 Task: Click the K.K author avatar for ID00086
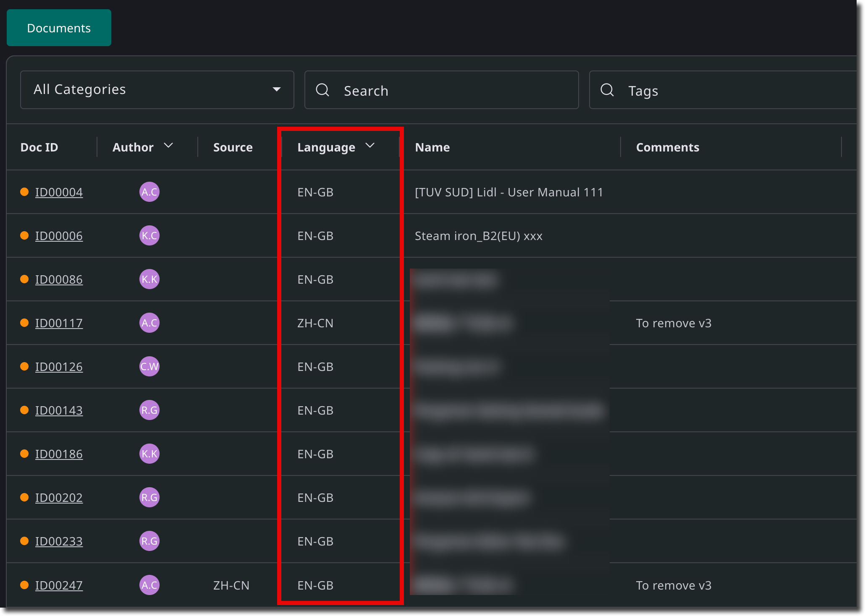point(149,279)
